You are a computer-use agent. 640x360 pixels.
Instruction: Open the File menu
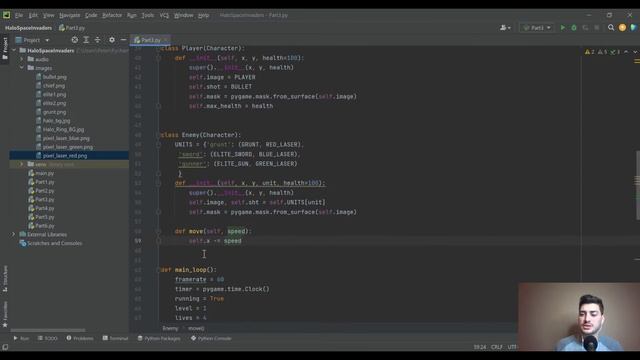(19, 15)
